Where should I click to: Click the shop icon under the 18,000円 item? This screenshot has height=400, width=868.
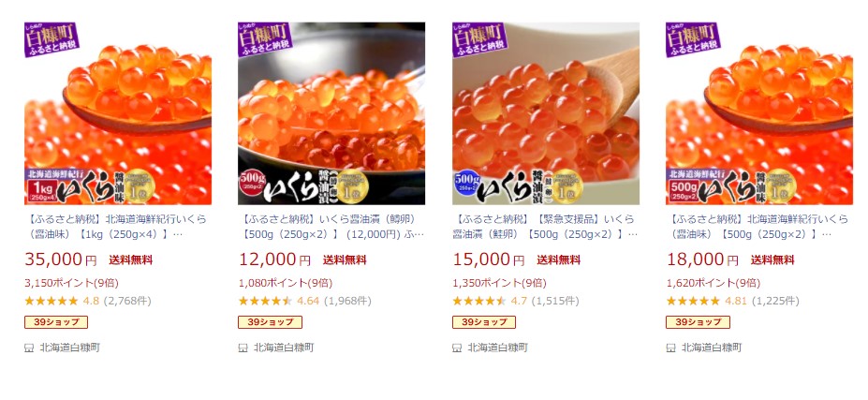click(671, 348)
